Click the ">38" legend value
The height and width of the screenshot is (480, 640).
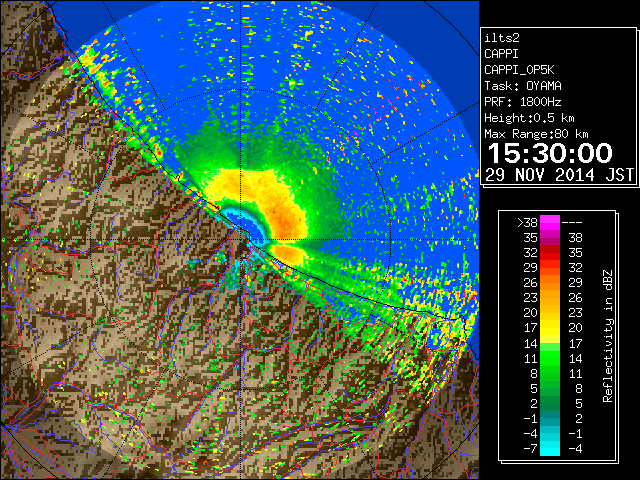[x=527, y=223]
